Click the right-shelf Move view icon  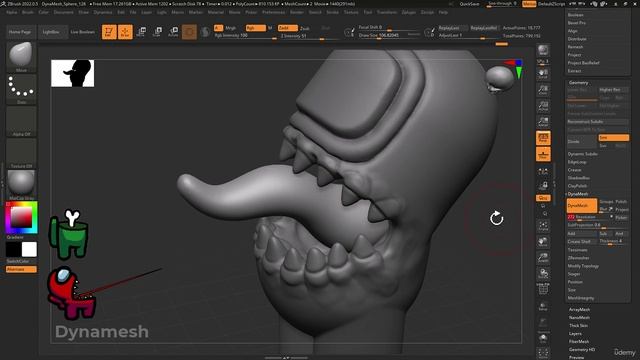point(543,242)
